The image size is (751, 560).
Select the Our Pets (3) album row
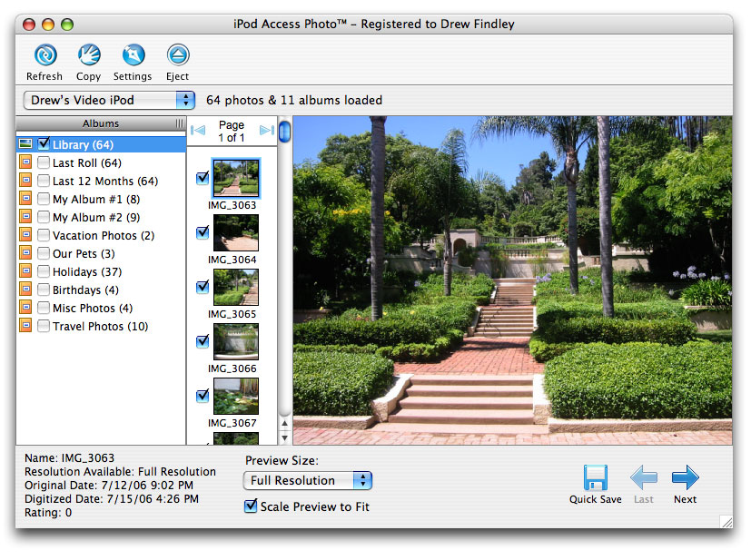[101, 253]
